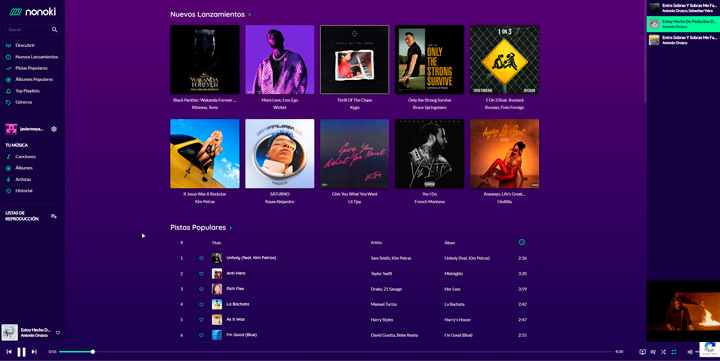Like the As It Was track heart icon

pos(201,320)
